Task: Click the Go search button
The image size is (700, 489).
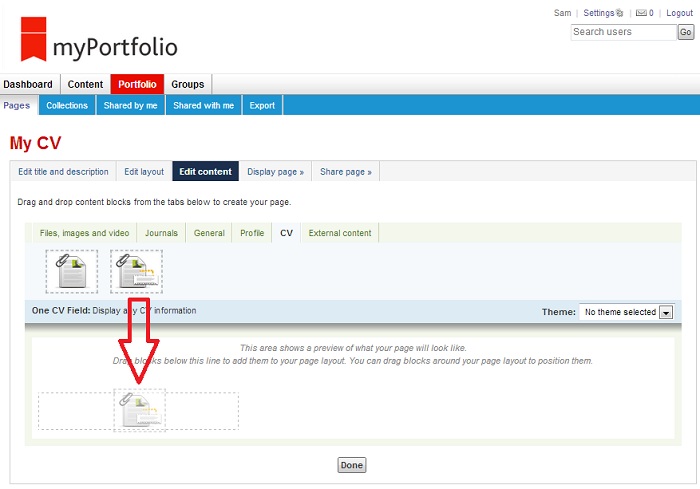Action: 685,32
